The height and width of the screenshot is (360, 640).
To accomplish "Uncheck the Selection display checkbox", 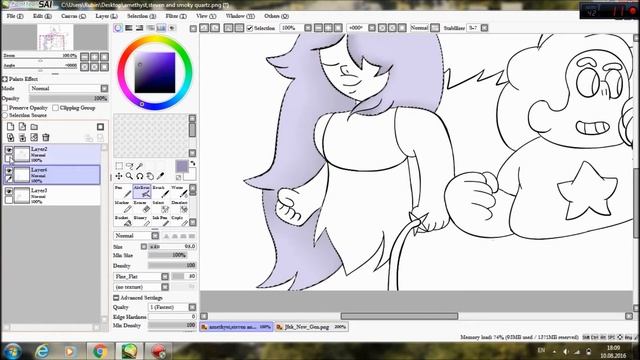I will [x=250, y=28].
